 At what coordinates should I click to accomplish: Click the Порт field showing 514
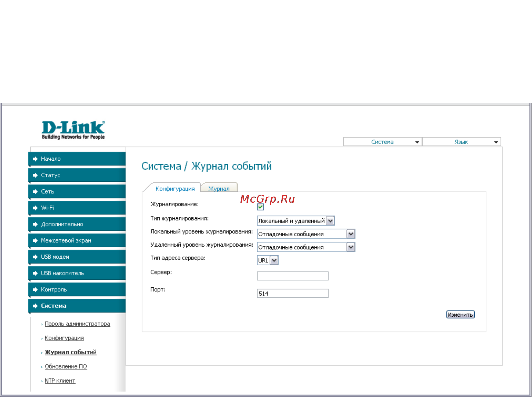coord(293,293)
